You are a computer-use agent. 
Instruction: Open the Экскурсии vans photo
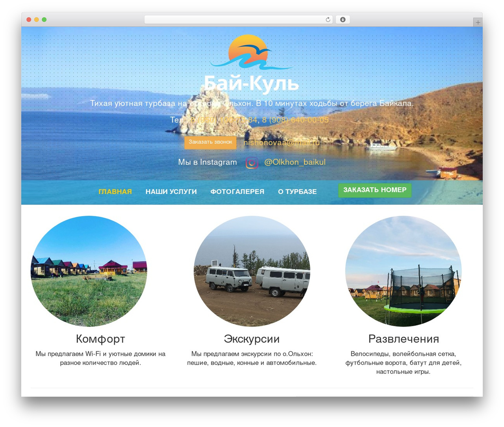pyautogui.click(x=252, y=271)
